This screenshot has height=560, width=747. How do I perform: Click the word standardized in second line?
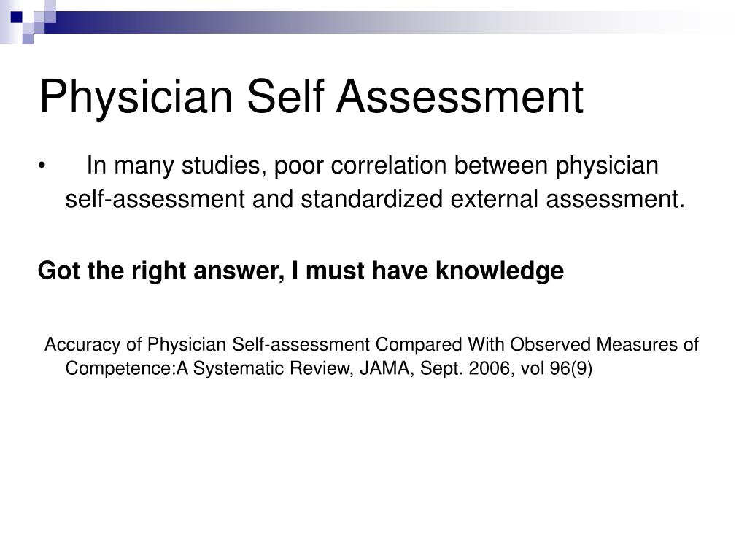pyautogui.click(x=371, y=199)
